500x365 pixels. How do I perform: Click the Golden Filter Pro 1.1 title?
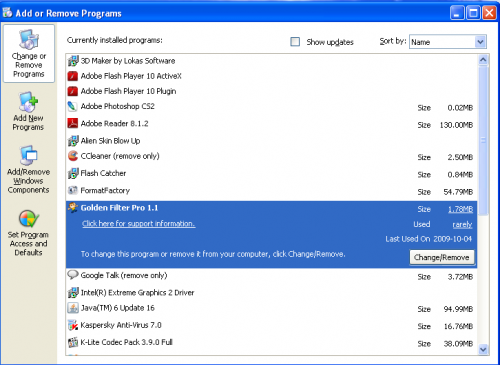click(119, 208)
